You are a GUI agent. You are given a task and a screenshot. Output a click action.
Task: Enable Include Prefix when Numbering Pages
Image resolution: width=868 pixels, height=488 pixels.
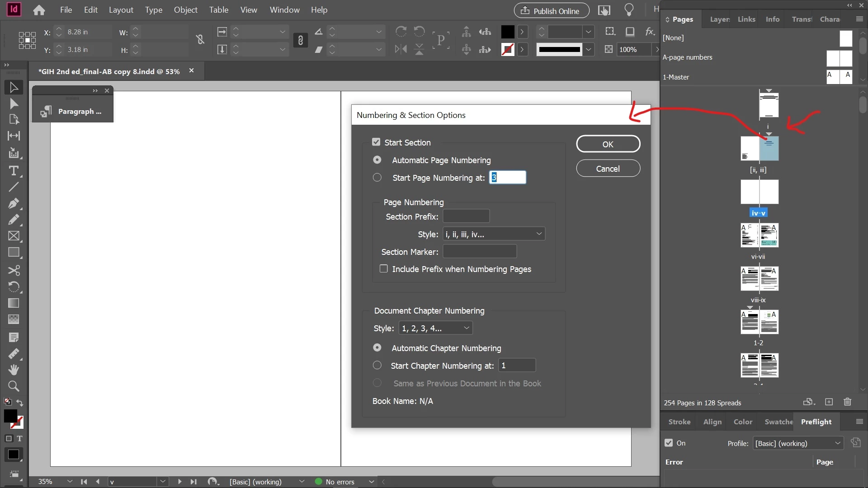tap(384, 269)
